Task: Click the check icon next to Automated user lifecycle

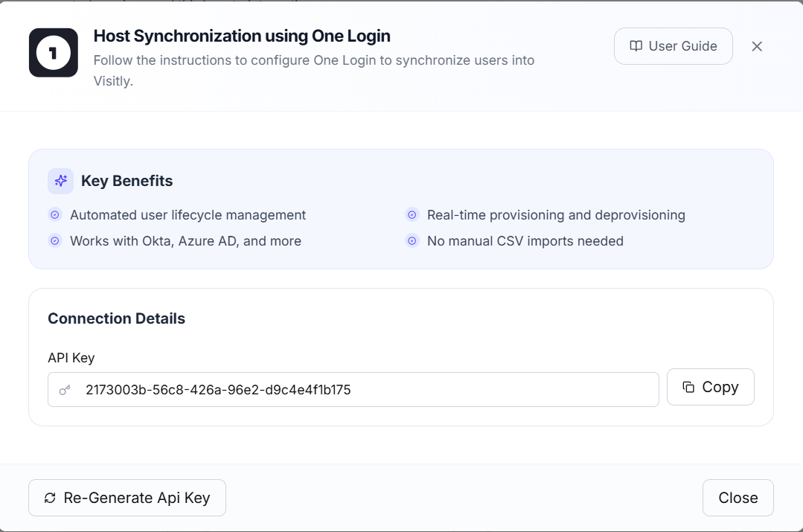Action: pyautogui.click(x=54, y=215)
